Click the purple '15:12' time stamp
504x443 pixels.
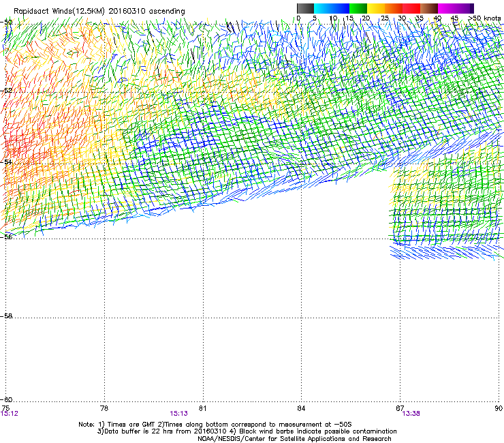[10, 414]
